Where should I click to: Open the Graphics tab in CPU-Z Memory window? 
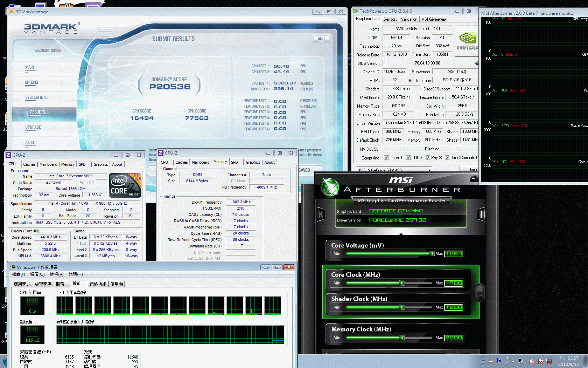point(253,162)
